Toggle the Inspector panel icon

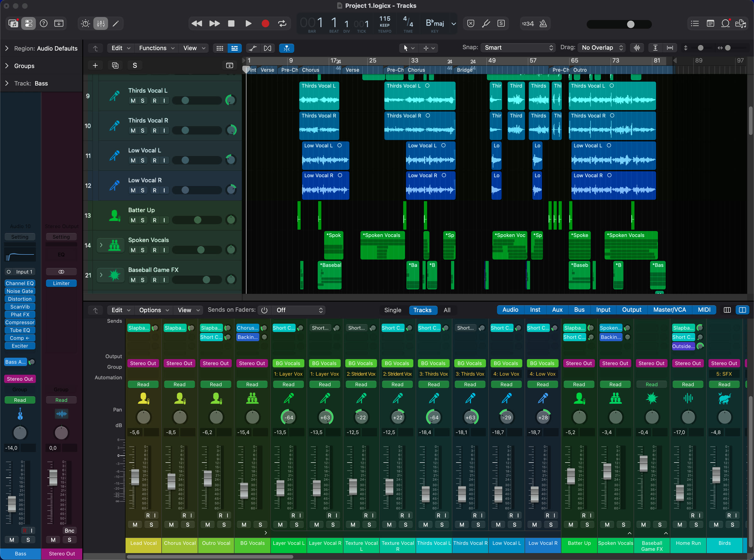(x=29, y=23)
